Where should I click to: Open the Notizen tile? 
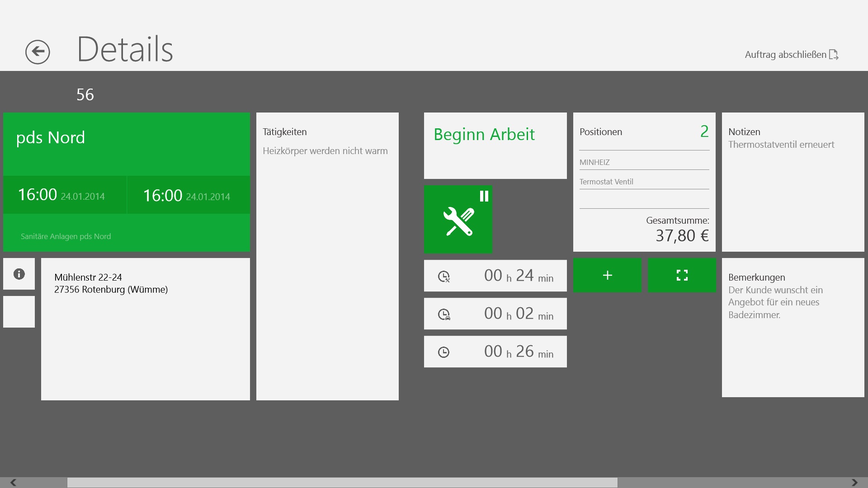pyautogui.click(x=793, y=182)
